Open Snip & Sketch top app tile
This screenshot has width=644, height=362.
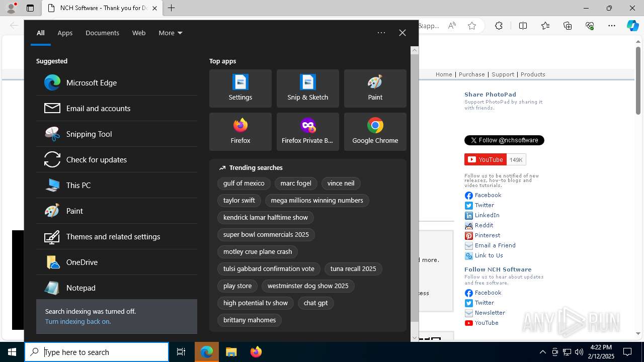point(308,88)
